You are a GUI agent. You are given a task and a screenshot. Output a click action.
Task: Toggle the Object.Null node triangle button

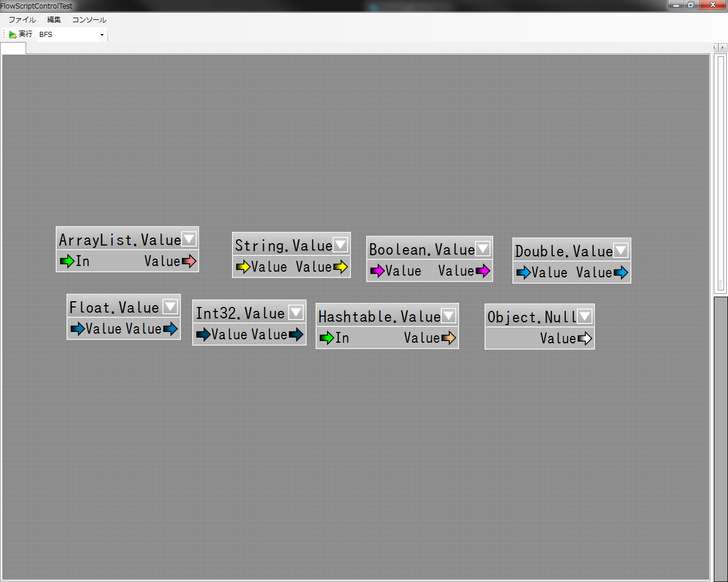click(585, 316)
